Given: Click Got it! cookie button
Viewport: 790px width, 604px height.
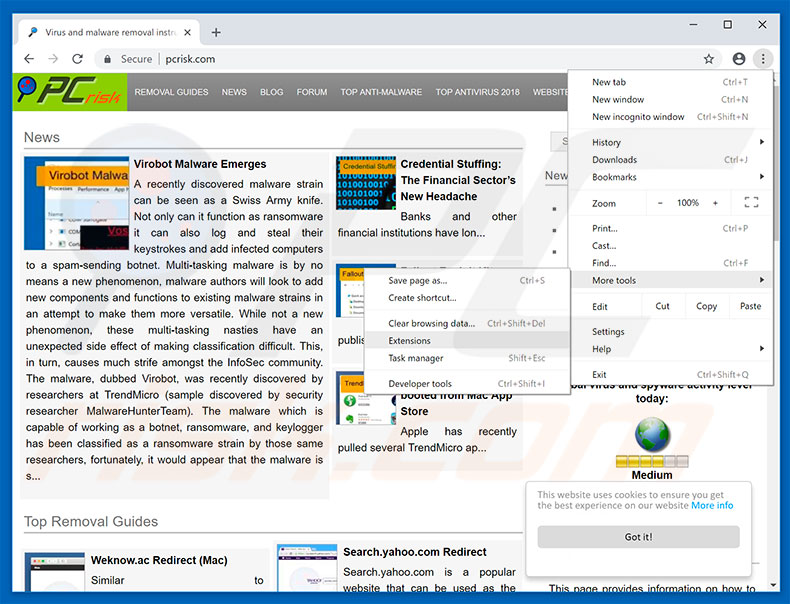Looking at the screenshot, I should (638, 537).
